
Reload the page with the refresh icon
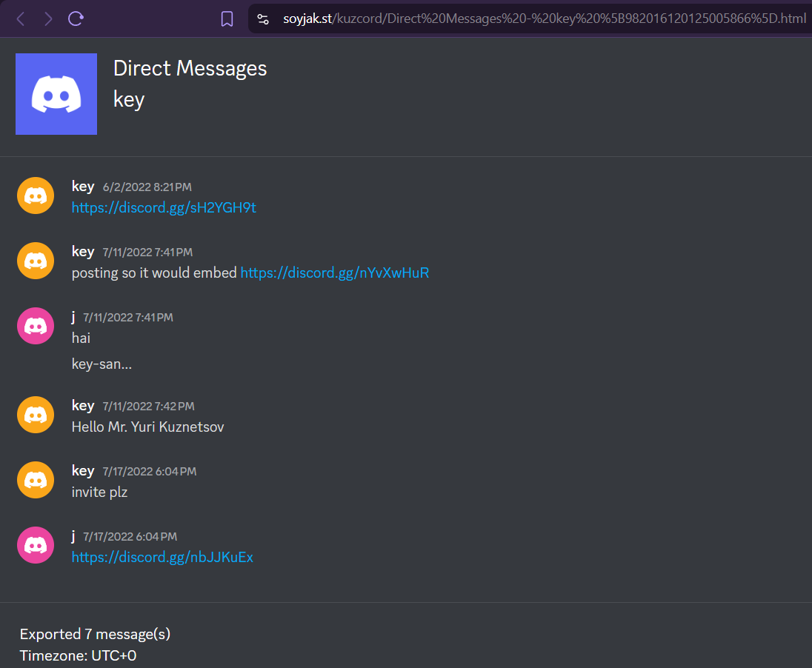pos(76,19)
